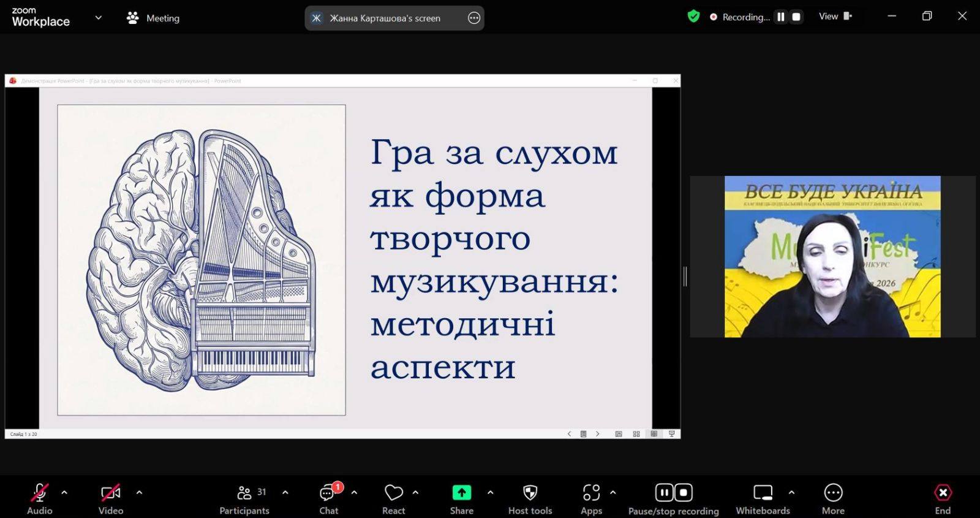Open the Zoom Workplace dropdown chevron
Screen dimensions: 980x518
tap(98, 18)
